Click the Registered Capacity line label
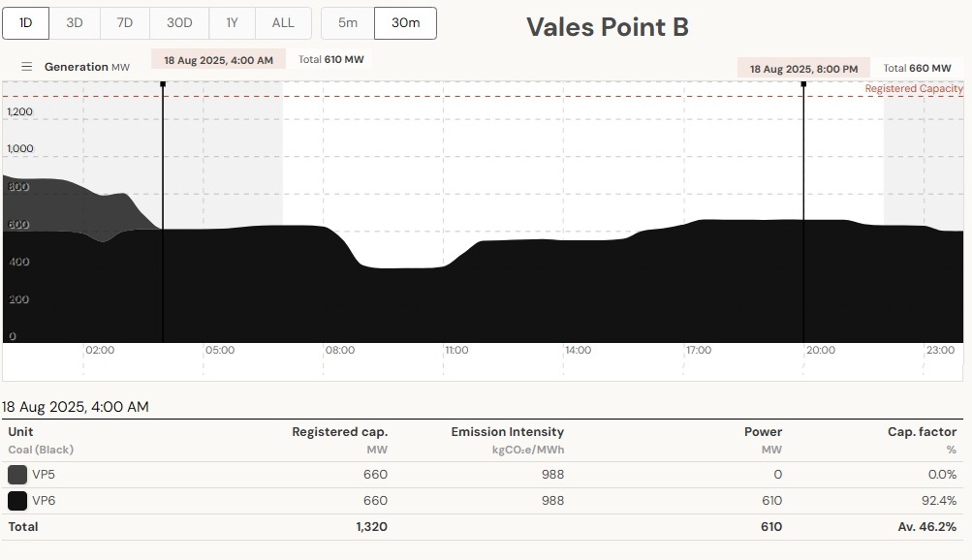The image size is (972, 560). [914, 89]
